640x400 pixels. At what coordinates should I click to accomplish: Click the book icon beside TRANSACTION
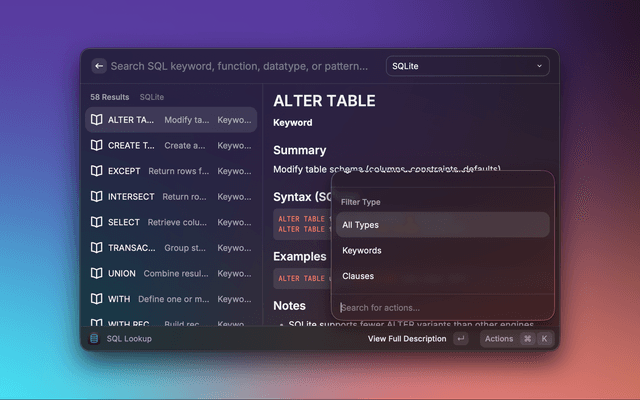(x=97, y=248)
